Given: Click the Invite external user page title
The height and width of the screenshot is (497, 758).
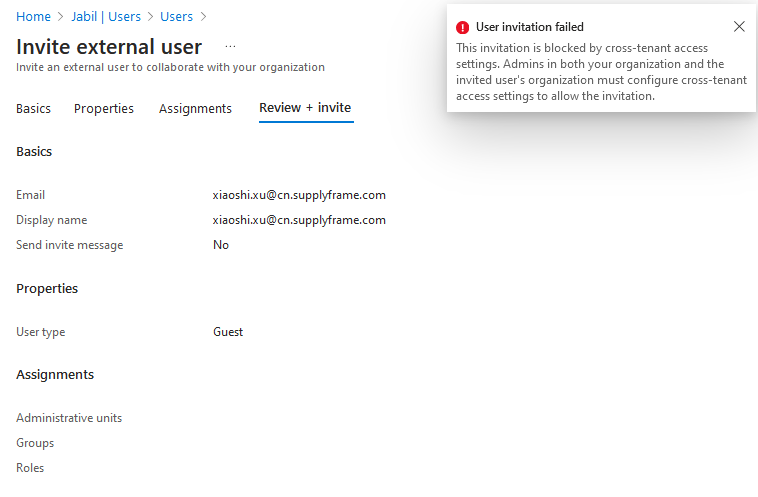Looking at the screenshot, I should click(109, 47).
